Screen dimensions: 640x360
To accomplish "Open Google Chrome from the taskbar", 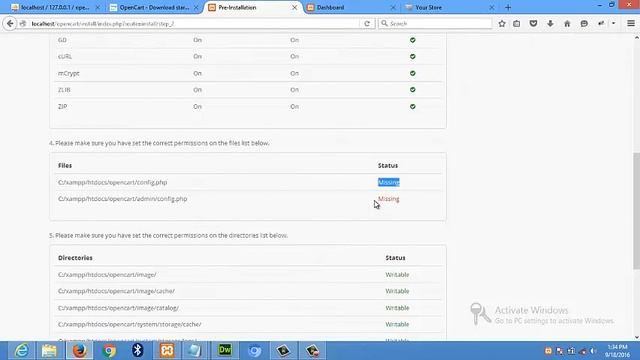I will [109, 350].
